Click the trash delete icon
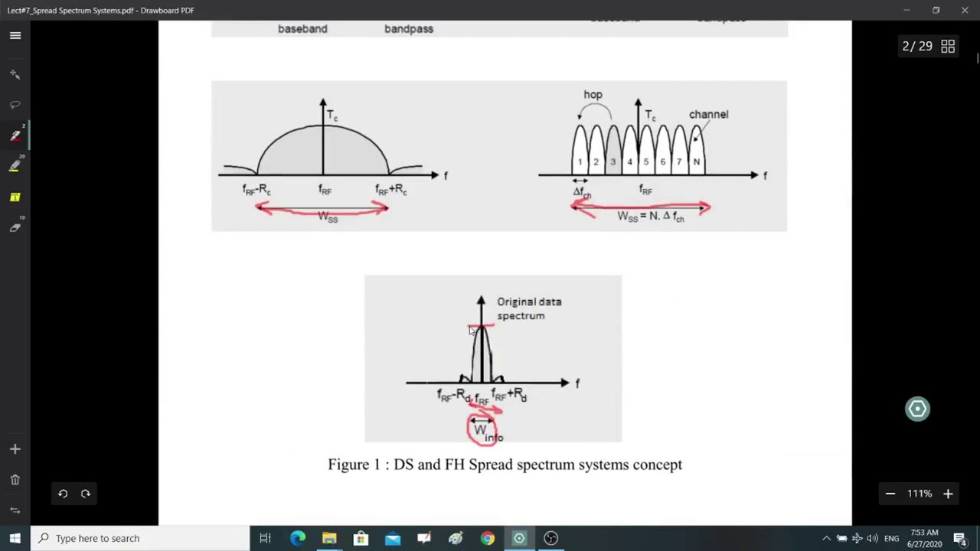Viewport: 980px width, 551px height. (15, 480)
